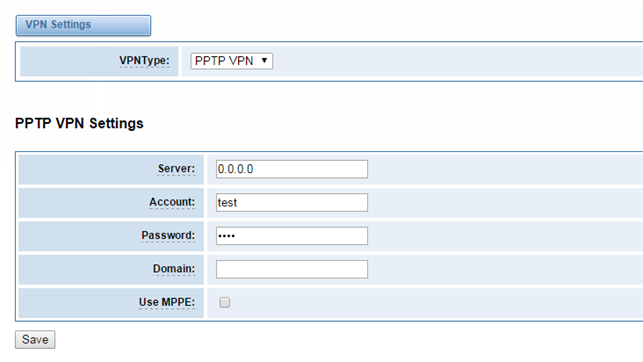The image size is (643, 362).
Task: Click the VPNType label
Action: [144, 61]
